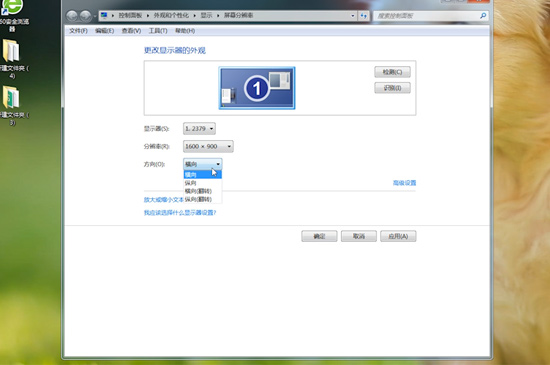Click in the control panel search field
Screen dimensions: 550x365
coord(427,16)
